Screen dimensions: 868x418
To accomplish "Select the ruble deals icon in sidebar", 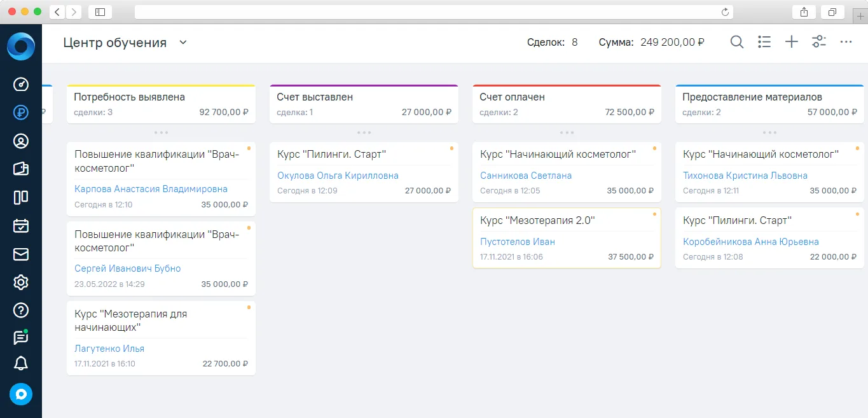I will tap(21, 113).
